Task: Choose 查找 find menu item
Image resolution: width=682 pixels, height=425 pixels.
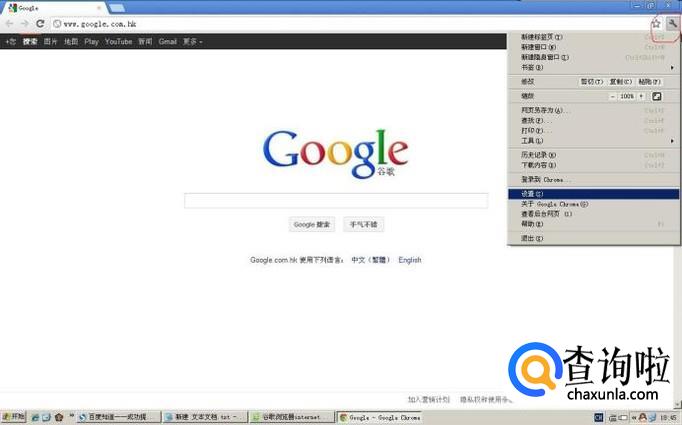Action: point(592,120)
